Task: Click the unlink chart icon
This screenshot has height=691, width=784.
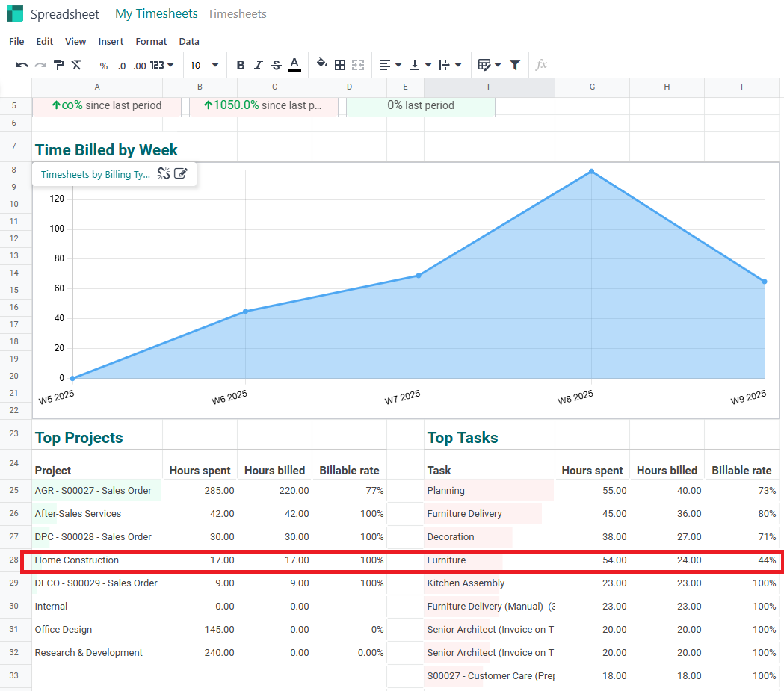Action: (x=164, y=173)
